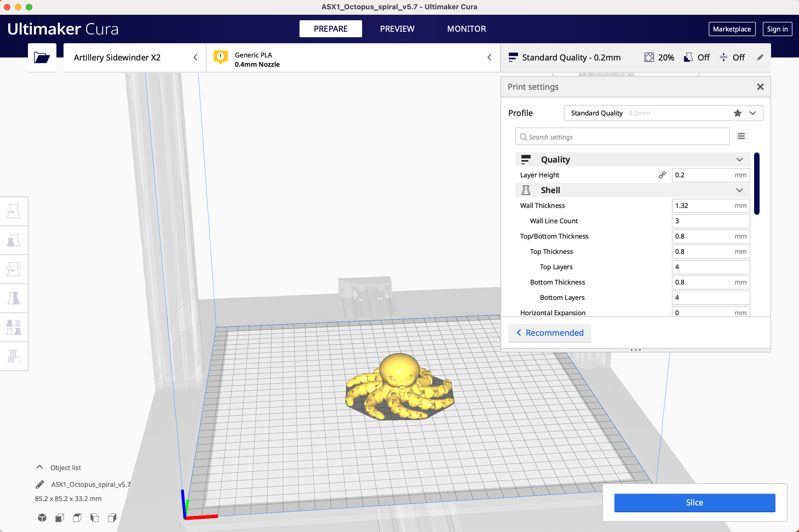Select the Scale tool in left toolbar
The image size is (799, 532).
[14, 241]
